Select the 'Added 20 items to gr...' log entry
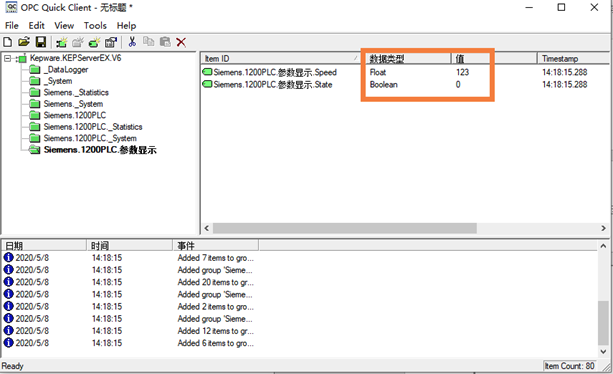 point(215,282)
